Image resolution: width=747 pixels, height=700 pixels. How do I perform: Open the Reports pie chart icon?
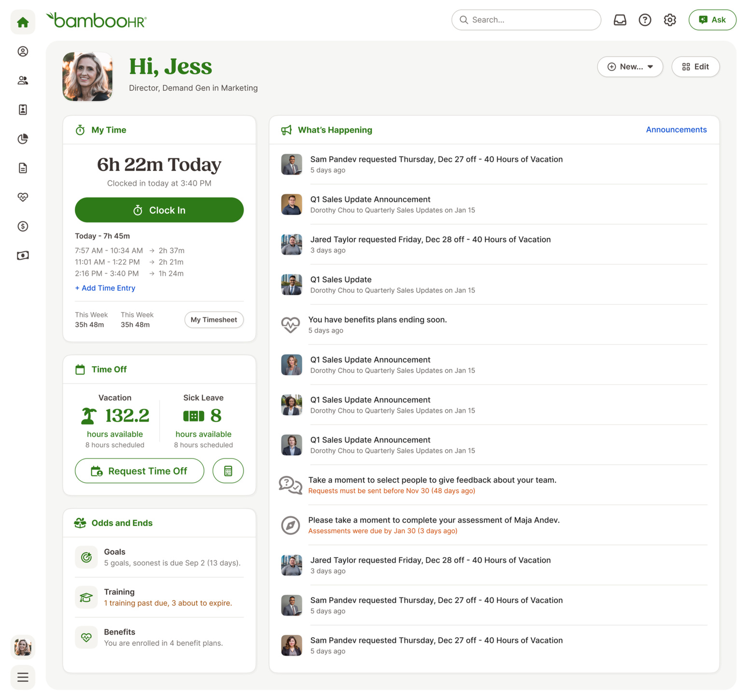click(23, 139)
